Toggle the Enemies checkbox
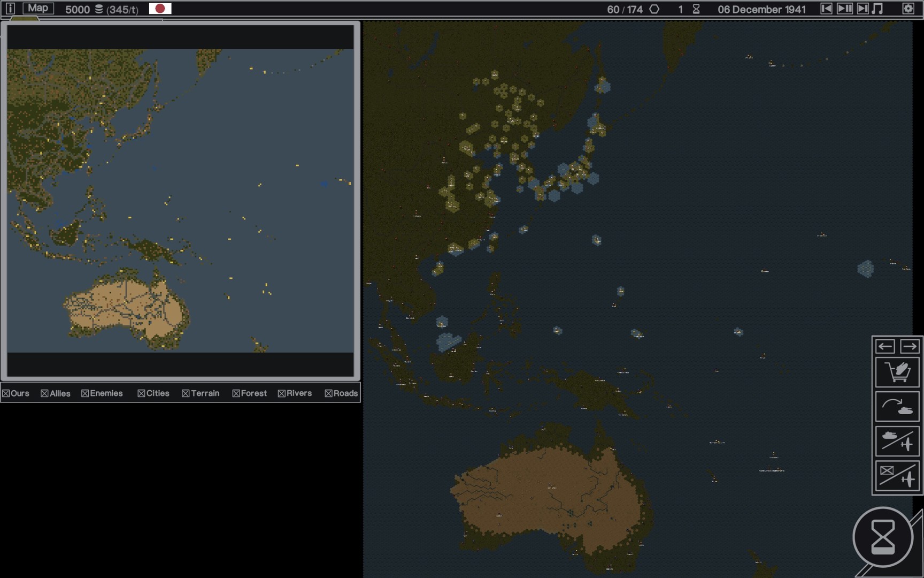Image resolution: width=924 pixels, height=578 pixels. 85,393
